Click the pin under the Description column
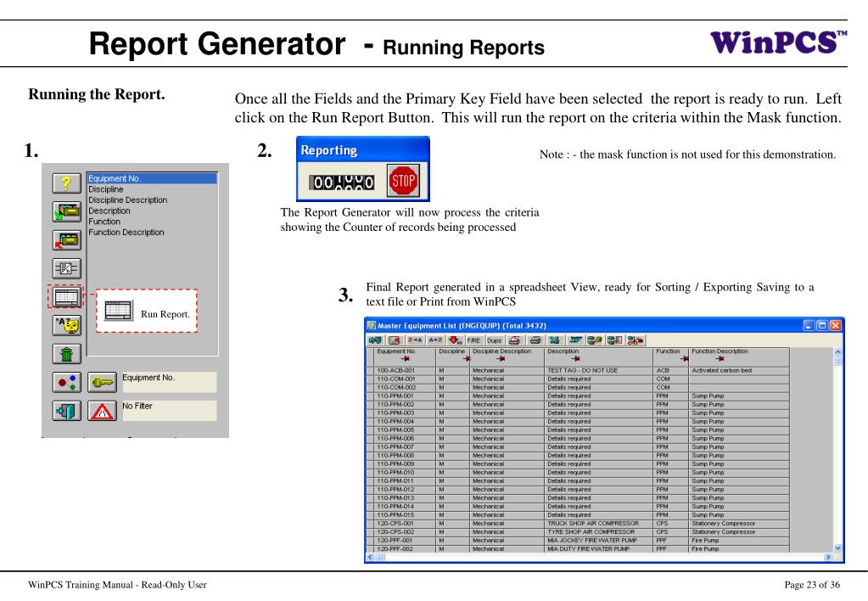This screenshot has width=868, height=601. pos(576,359)
